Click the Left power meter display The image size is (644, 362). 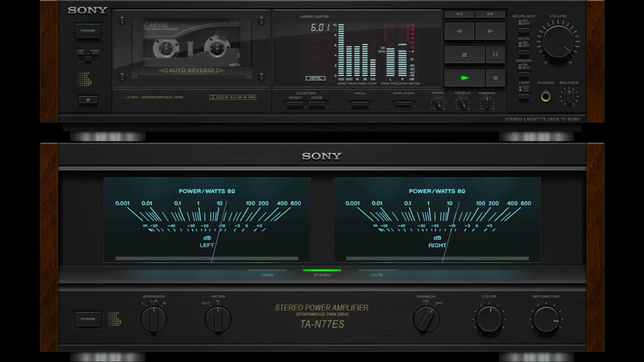(x=207, y=220)
